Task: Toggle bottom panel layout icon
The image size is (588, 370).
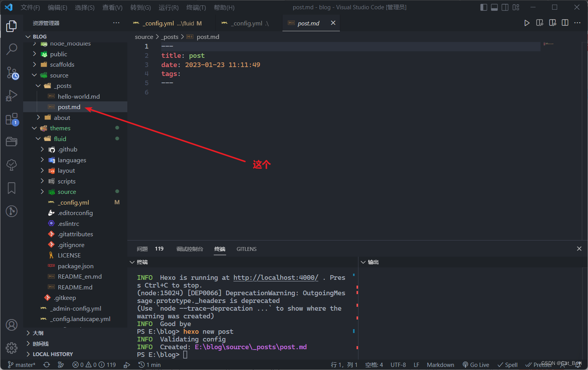Action: tap(494, 7)
